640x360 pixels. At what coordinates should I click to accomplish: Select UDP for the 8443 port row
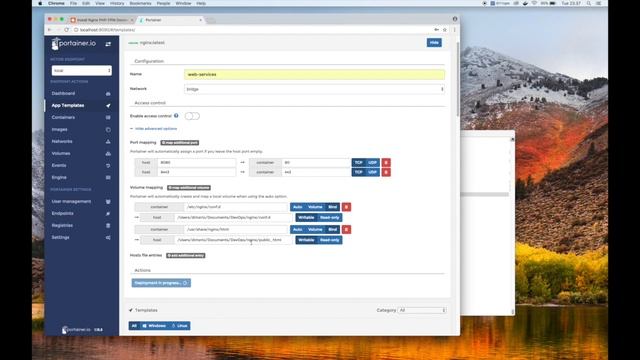(x=372, y=172)
